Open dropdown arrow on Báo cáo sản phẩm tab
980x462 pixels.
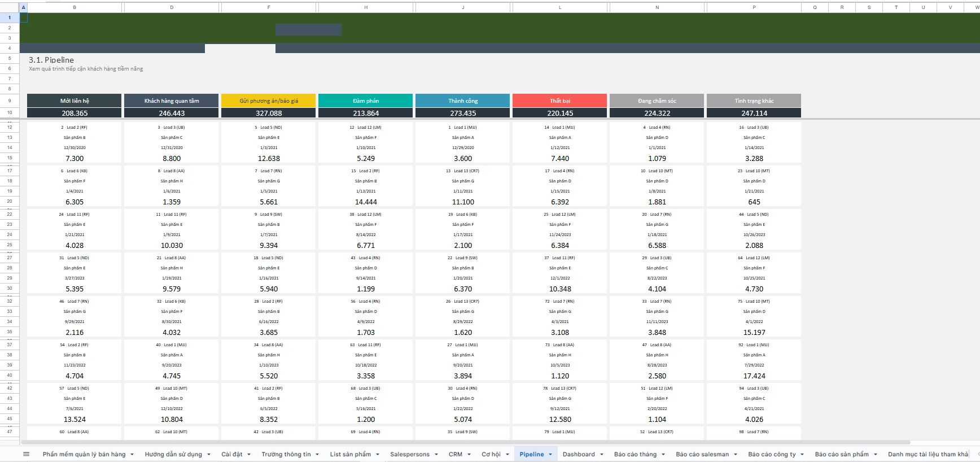(x=876, y=454)
